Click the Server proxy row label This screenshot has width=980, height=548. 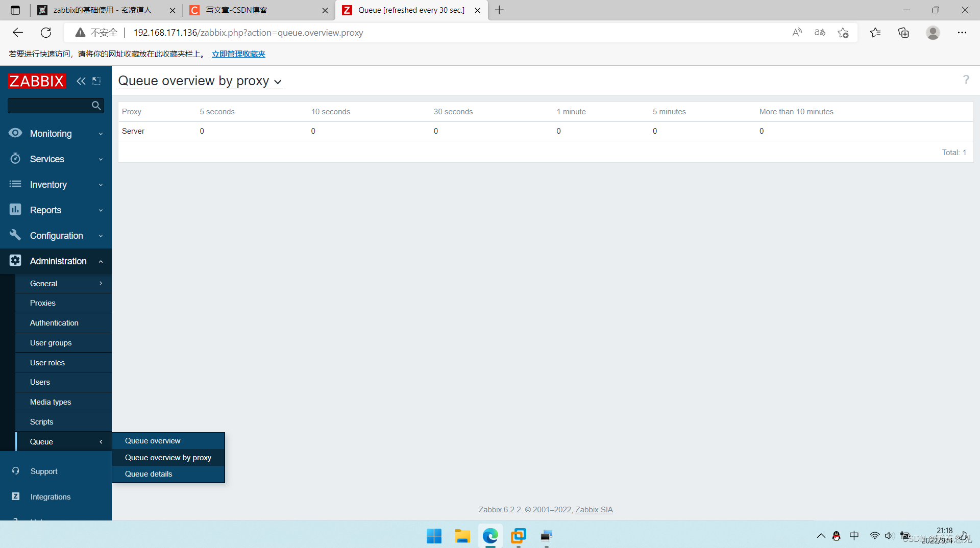click(133, 131)
